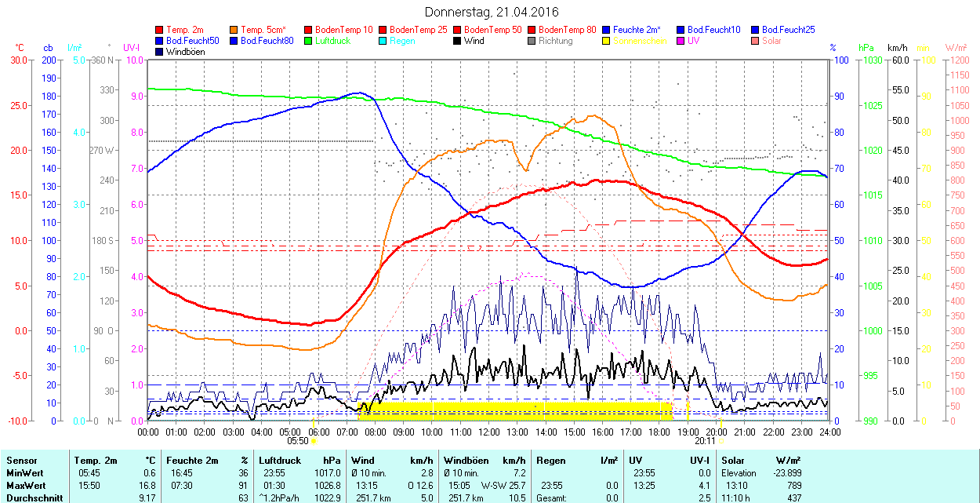The image size is (980, 503).
Task: Click the Bod.Feucht25 legend swatch
Action: click(x=755, y=30)
